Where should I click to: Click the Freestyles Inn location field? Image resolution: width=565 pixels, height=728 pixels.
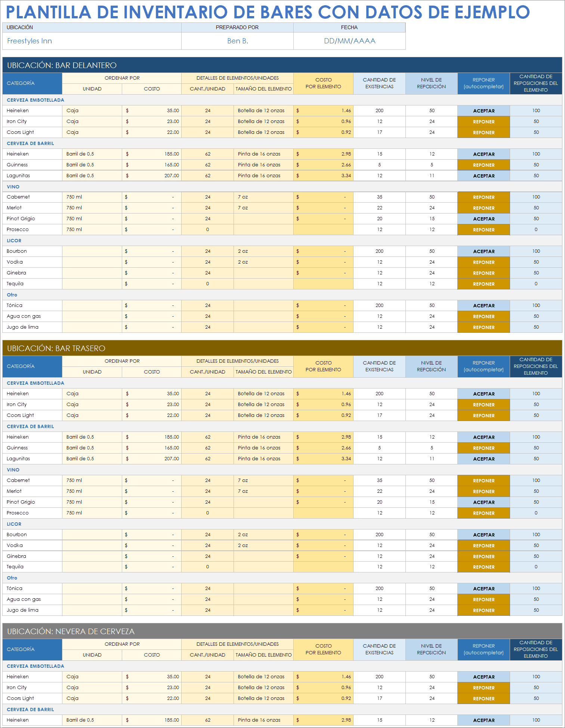tap(92, 41)
